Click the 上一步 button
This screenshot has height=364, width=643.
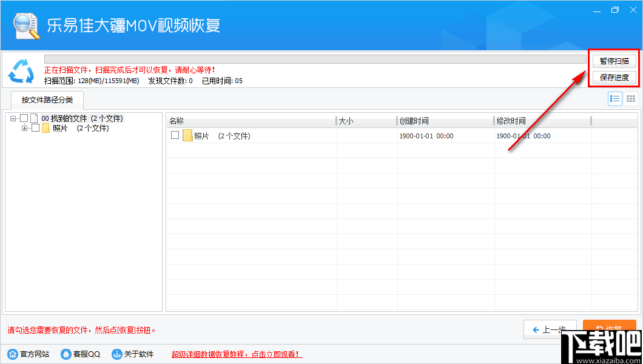550,329
